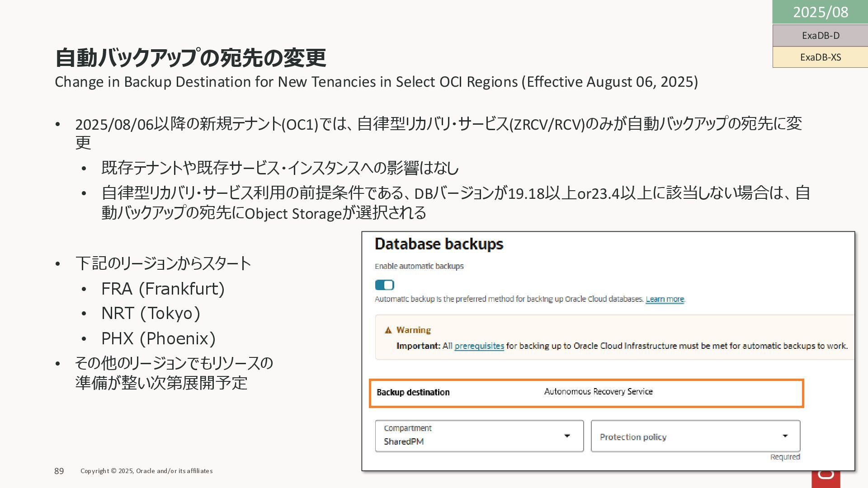This screenshot has width=868, height=488.
Task: Click the bullet '既存テナントや既存サービス・インスタンスへの影響はなし'
Action: (280, 168)
